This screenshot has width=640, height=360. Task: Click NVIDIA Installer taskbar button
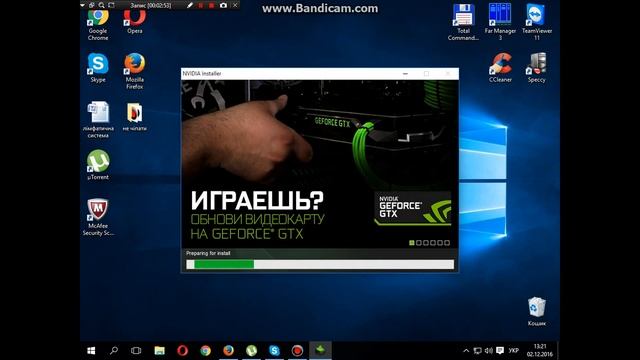320,351
